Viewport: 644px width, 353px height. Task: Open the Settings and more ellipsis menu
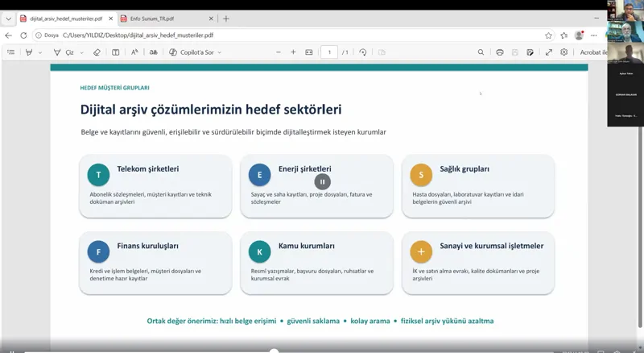pyautogui.click(x=594, y=35)
